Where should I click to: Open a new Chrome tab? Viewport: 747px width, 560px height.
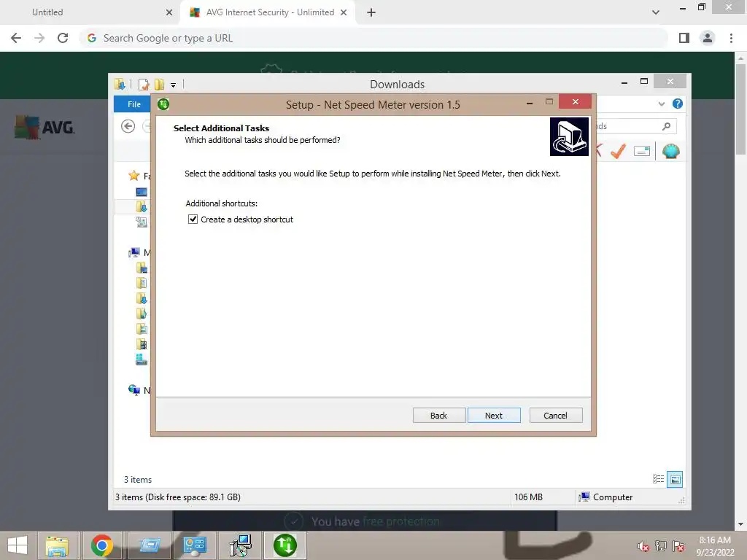pyautogui.click(x=371, y=12)
